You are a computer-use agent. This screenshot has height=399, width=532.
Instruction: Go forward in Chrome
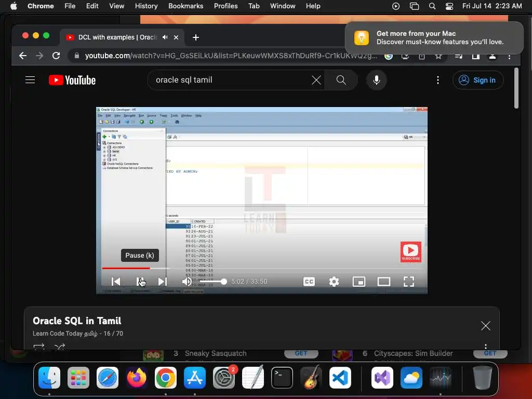[x=39, y=56]
